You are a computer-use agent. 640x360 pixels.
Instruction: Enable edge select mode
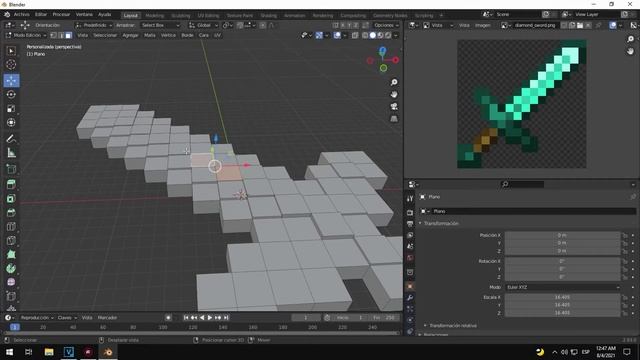(x=61, y=36)
